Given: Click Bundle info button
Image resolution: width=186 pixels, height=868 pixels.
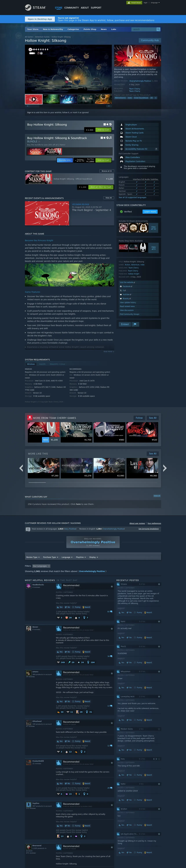Looking at the screenshot, I should pos(65,160).
